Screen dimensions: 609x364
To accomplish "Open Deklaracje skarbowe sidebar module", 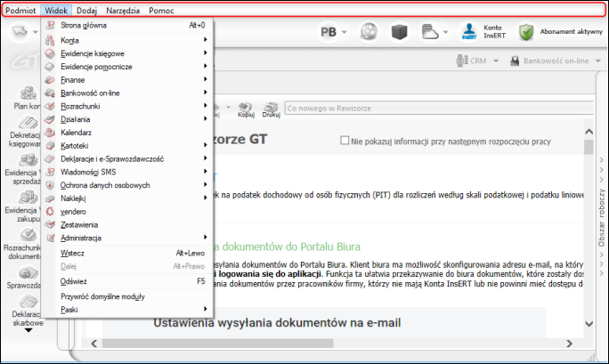I will 28,311.
